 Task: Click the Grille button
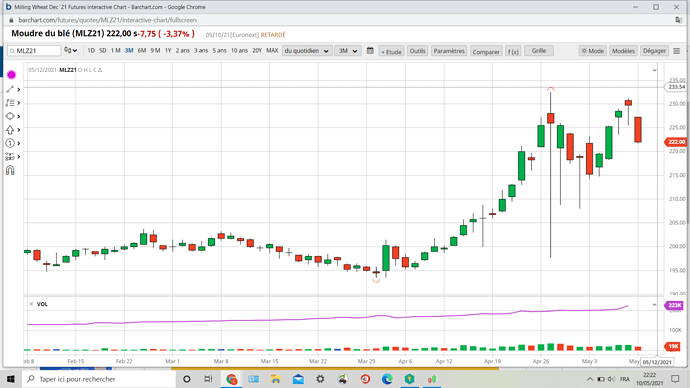click(x=539, y=51)
